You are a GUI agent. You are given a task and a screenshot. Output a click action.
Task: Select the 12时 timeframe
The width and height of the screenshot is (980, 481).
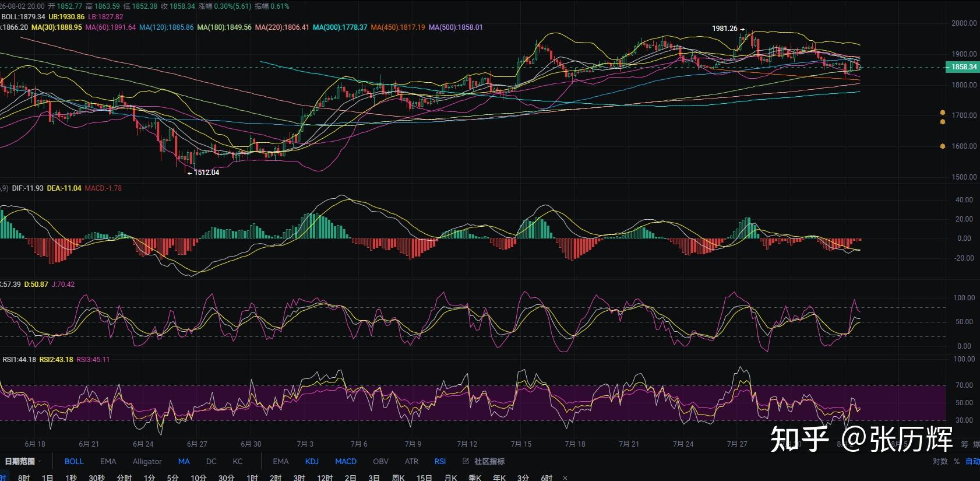pyautogui.click(x=325, y=478)
